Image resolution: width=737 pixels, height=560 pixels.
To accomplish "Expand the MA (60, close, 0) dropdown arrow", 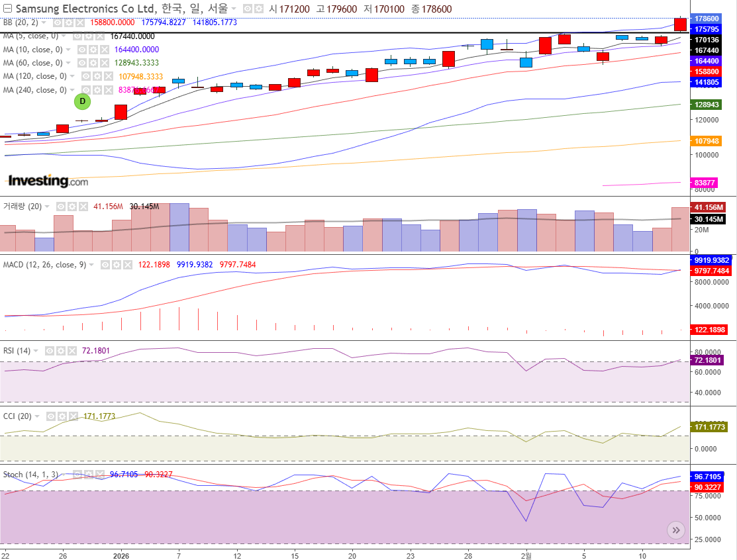I will (x=68, y=62).
